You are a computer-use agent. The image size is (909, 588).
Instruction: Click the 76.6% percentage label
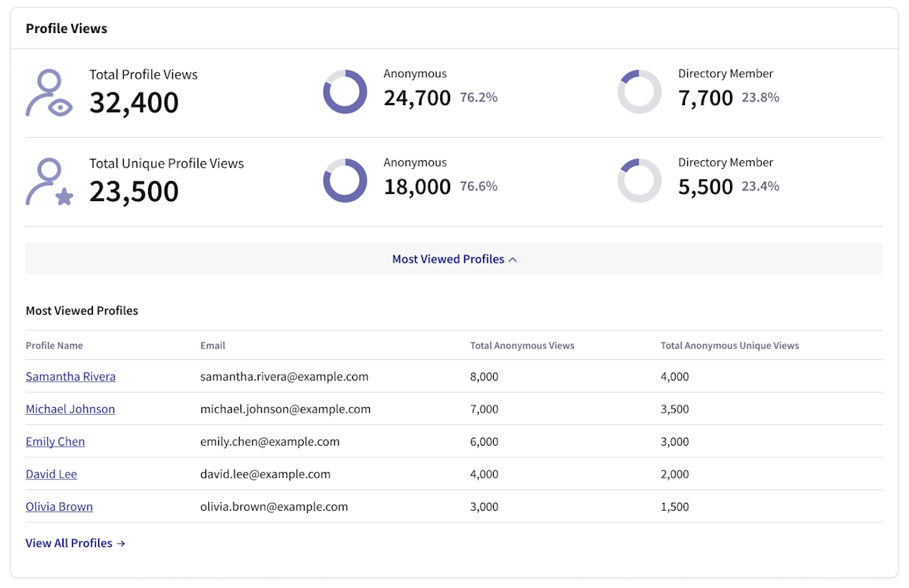479,186
